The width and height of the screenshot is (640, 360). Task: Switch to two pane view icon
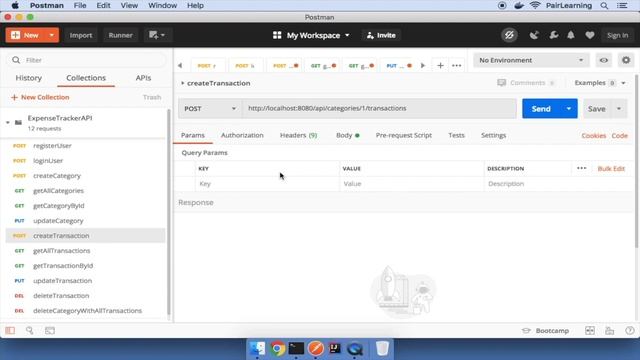pos(590,331)
